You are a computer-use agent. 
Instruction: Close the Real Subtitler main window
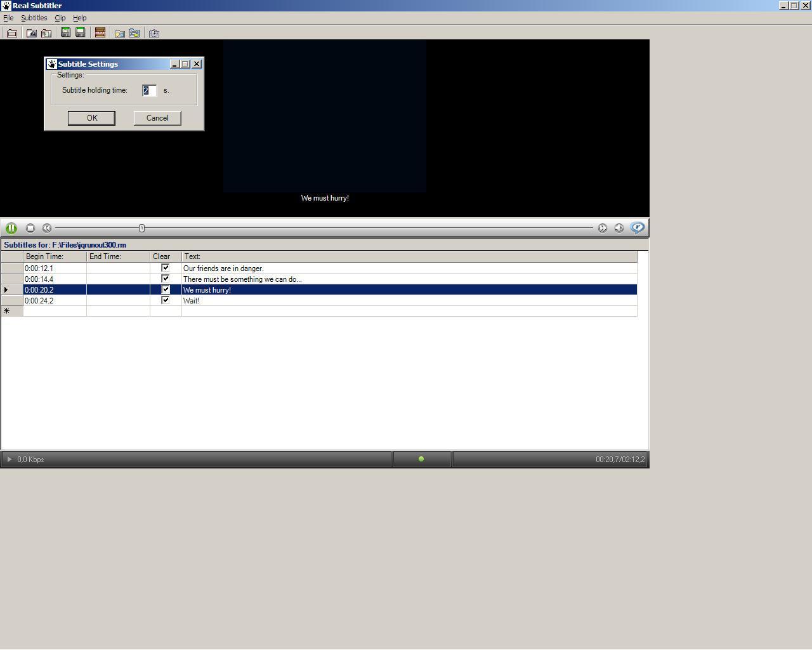[x=805, y=5]
